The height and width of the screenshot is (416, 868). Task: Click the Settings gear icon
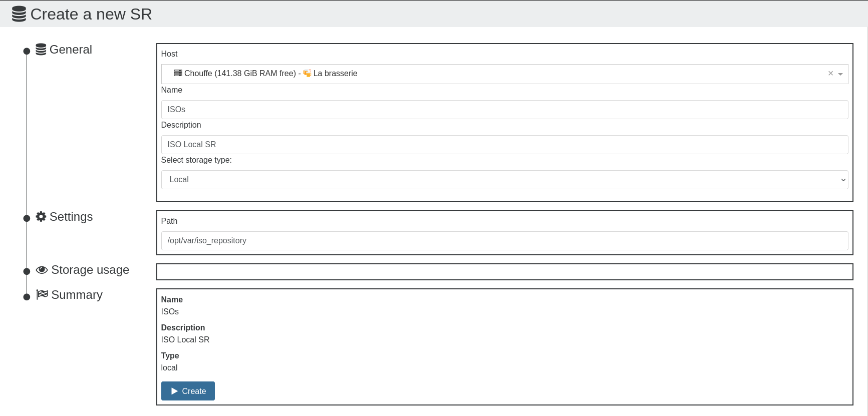coord(41,217)
